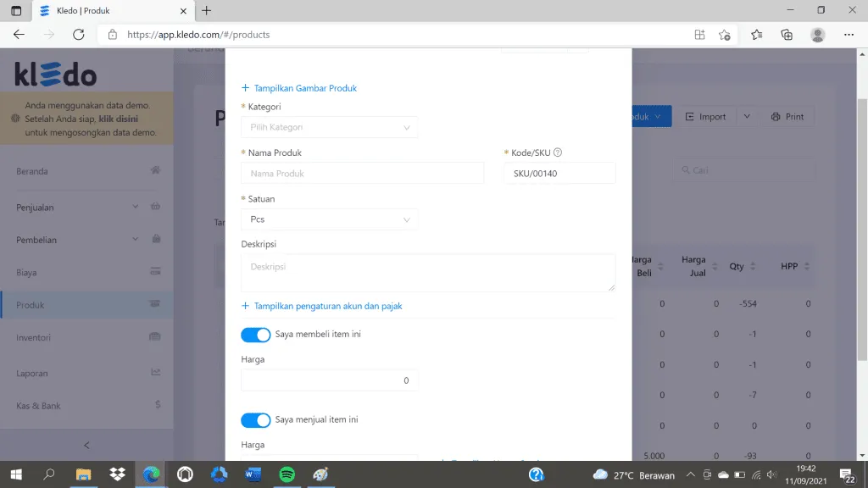Toggle the 'Saya menjual item ini' switch
The width and height of the screenshot is (868, 488).
tap(256, 420)
